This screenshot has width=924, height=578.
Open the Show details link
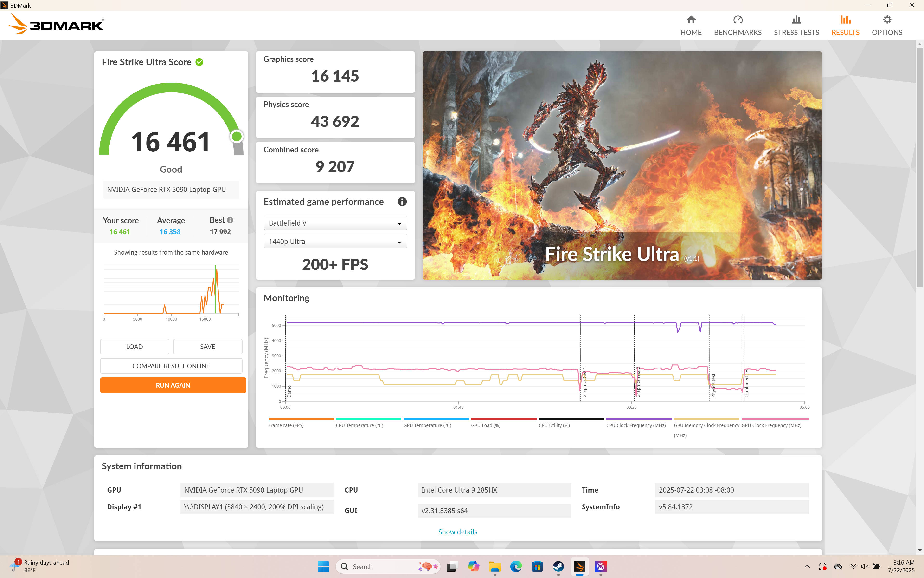click(x=457, y=532)
